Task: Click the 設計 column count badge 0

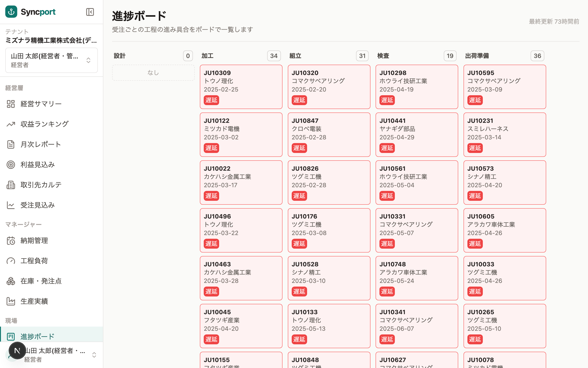Action: click(x=188, y=56)
